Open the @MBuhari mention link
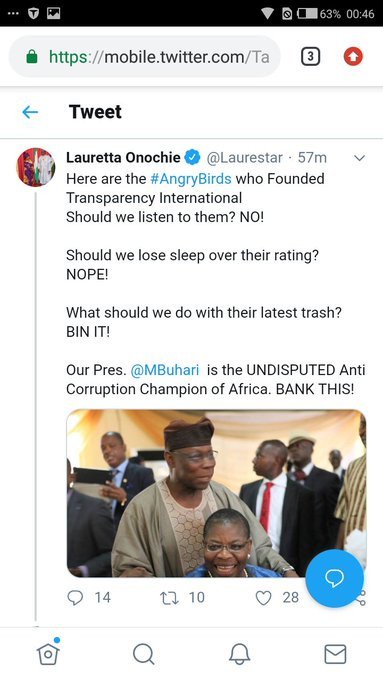Image resolution: width=383 pixels, height=680 pixels. coord(165,370)
